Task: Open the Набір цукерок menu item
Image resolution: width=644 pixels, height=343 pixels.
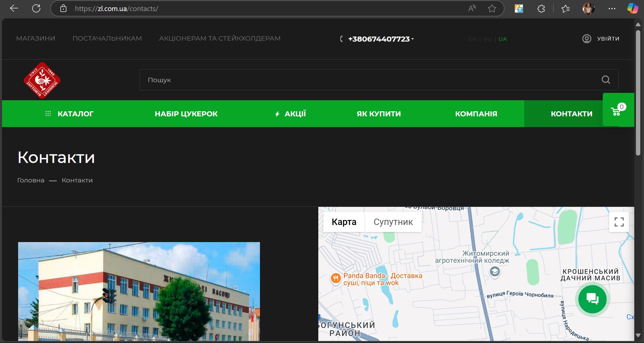Action: tap(186, 114)
